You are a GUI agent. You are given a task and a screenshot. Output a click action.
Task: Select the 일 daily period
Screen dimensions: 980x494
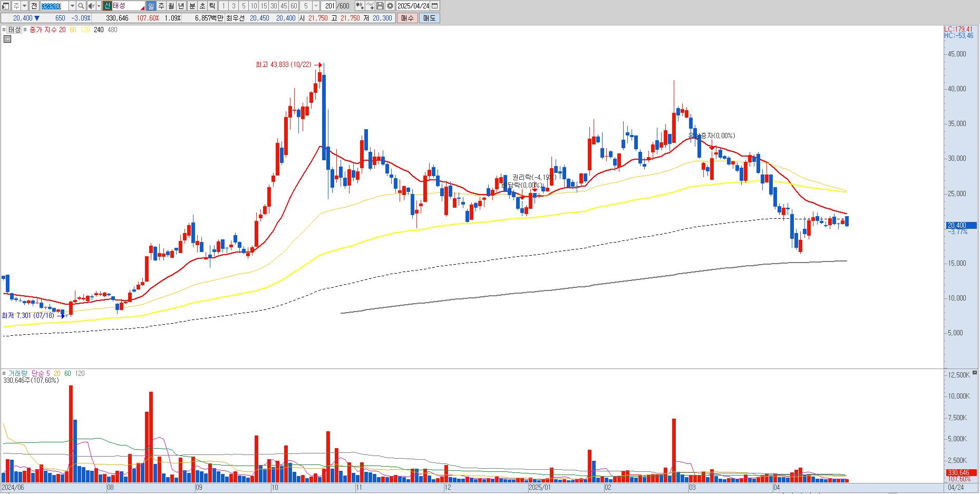151,6
